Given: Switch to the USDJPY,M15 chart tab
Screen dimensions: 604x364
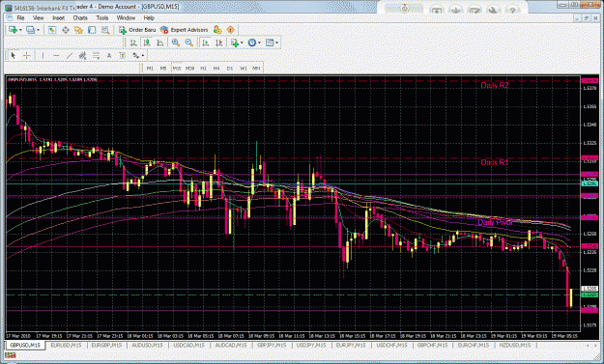Looking at the screenshot, I should 310,345.
